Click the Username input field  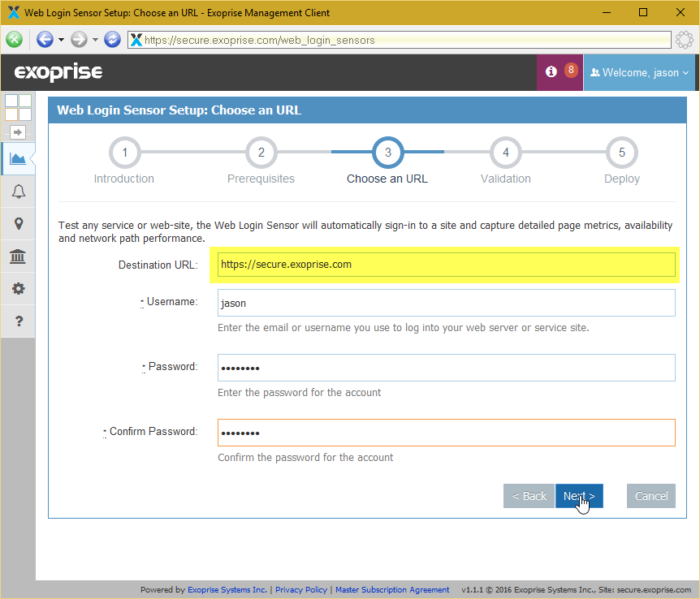(447, 303)
